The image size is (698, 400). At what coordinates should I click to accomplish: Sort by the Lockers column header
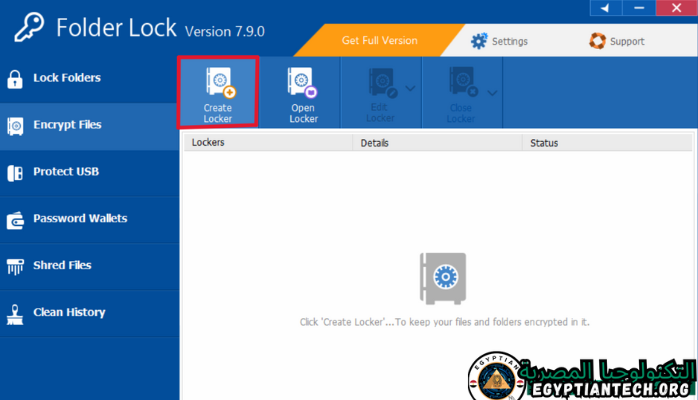(x=208, y=143)
